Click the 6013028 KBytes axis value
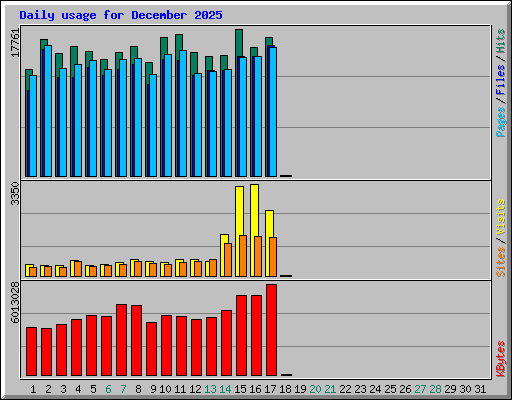Screen dimensions: 512x400 [16, 303]
